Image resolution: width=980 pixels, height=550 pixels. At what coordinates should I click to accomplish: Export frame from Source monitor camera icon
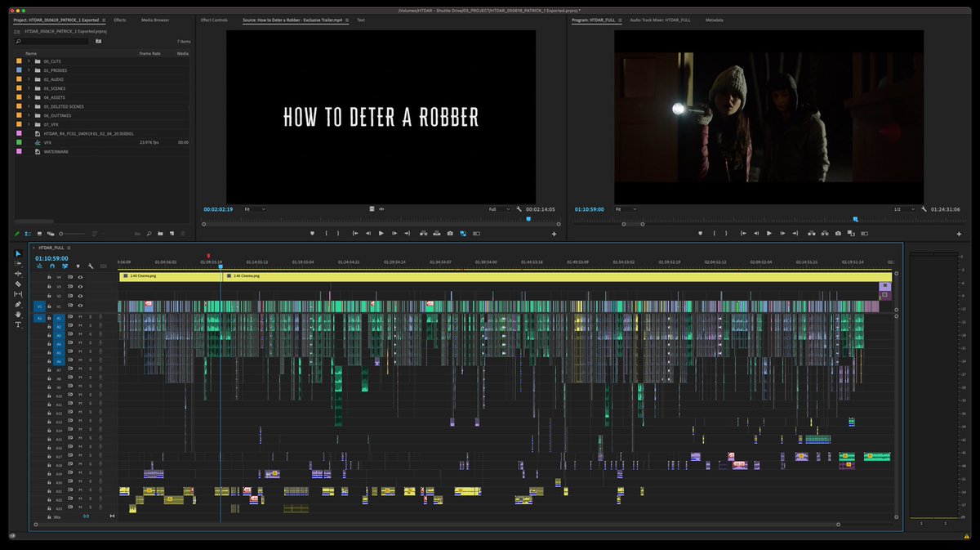pyautogui.click(x=450, y=233)
